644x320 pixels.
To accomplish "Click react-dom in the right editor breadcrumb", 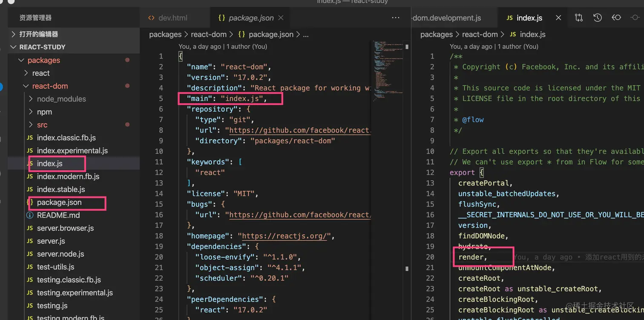I will click(480, 35).
